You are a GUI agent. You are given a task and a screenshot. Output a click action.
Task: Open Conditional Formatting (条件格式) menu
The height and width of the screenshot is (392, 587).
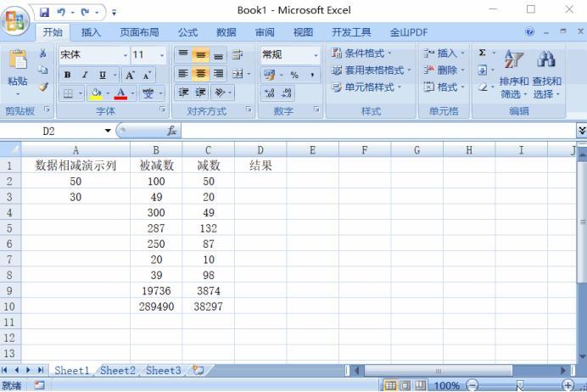pyautogui.click(x=361, y=53)
